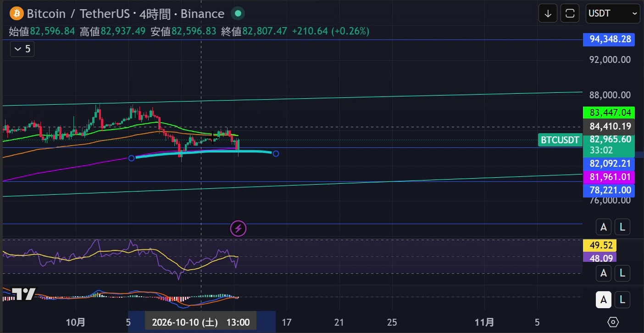This screenshot has width=644, height=333.
Task: Collapse the indicator legend showing 5
Action: tap(22, 49)
